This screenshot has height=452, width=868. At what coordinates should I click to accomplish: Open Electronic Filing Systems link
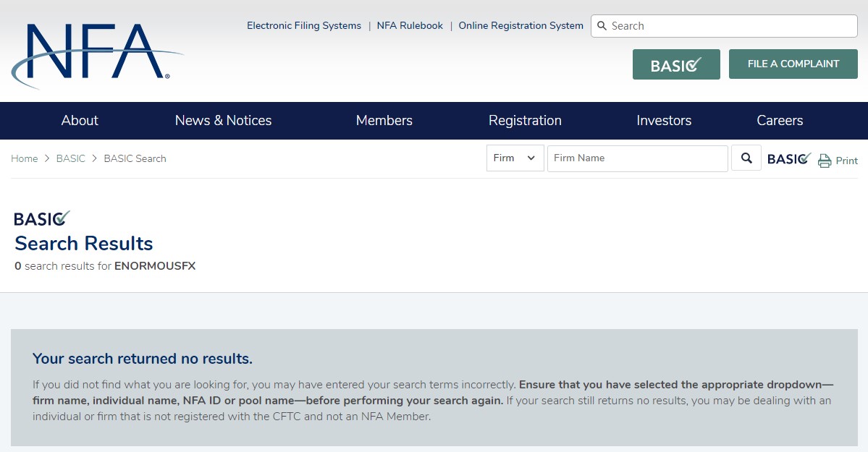(x=304, y=25)
